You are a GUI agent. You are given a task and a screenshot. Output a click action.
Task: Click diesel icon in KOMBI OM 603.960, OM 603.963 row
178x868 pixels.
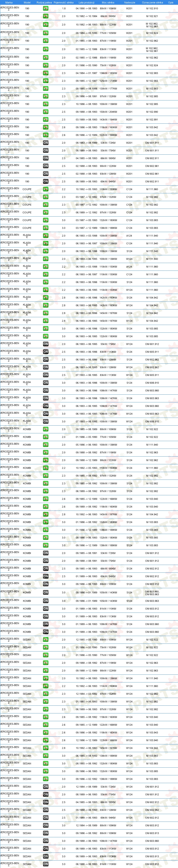coord(46,593)
